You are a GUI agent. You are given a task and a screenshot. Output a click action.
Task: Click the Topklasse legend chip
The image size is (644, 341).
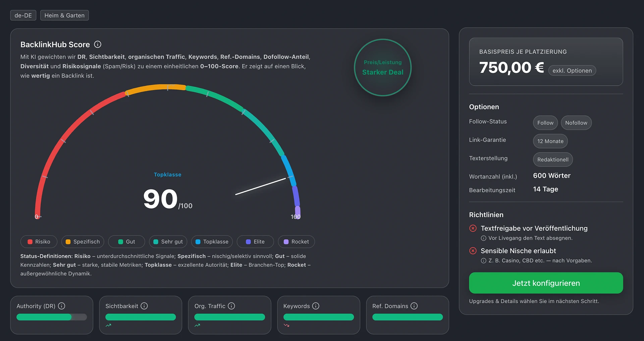[x=212, y=242]
